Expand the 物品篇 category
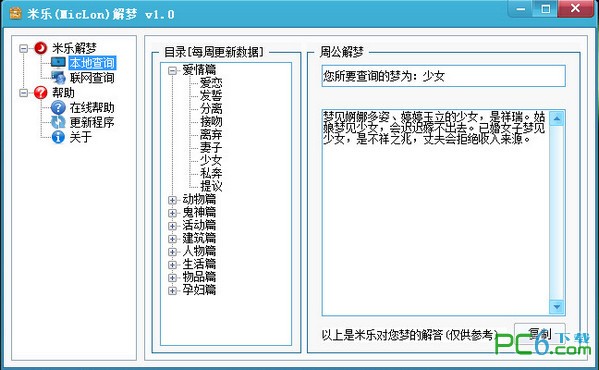Screen dimensions: 599x370 coord(172,278)
